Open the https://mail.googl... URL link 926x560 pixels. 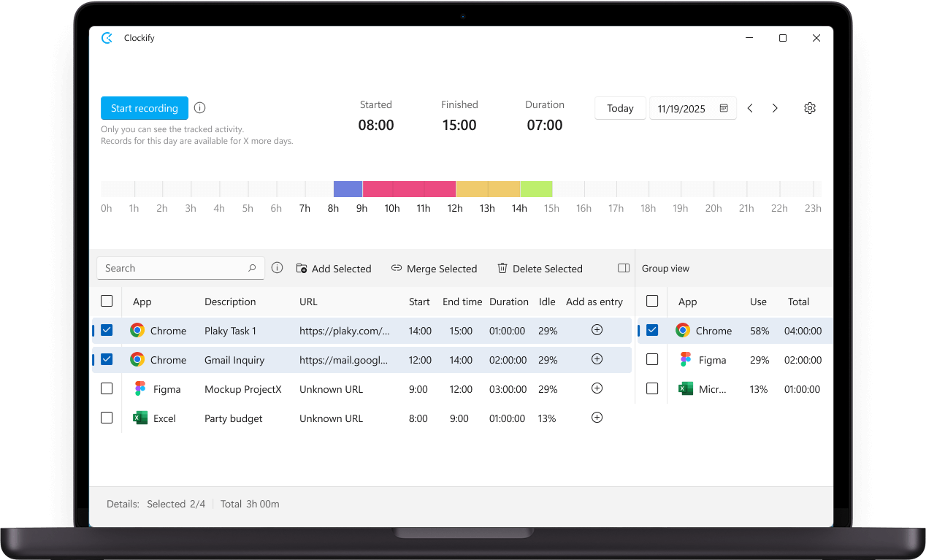(344, 360)
